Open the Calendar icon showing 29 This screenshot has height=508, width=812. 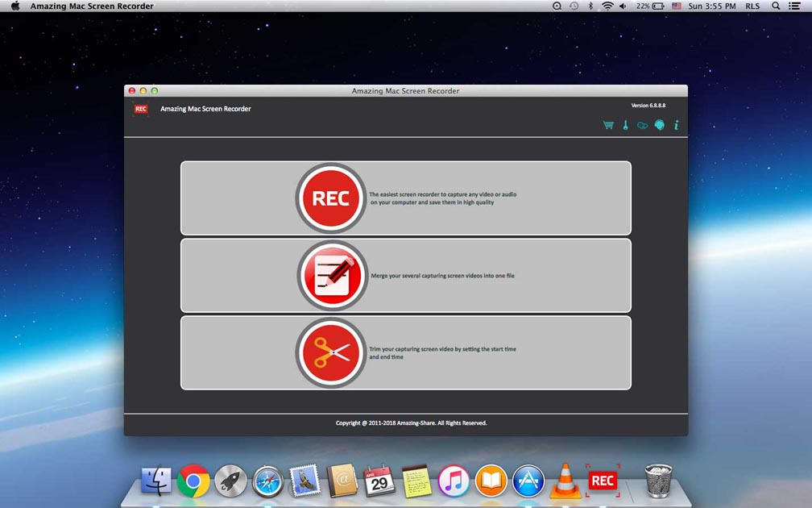pos(379,481)
